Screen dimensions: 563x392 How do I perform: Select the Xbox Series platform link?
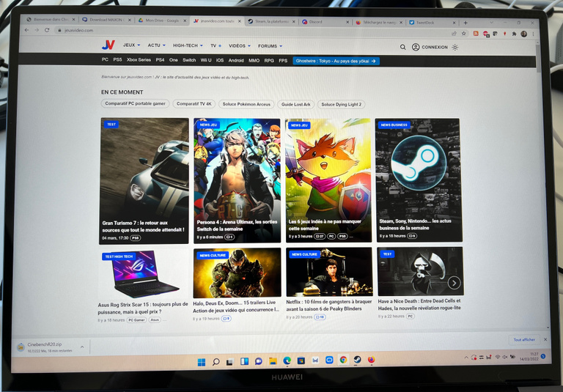coord(139,60)
